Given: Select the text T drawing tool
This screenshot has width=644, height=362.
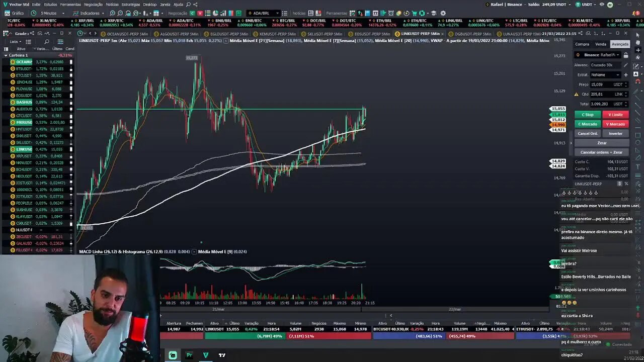Looking at the screenshot, I should [x=638, y=168].
